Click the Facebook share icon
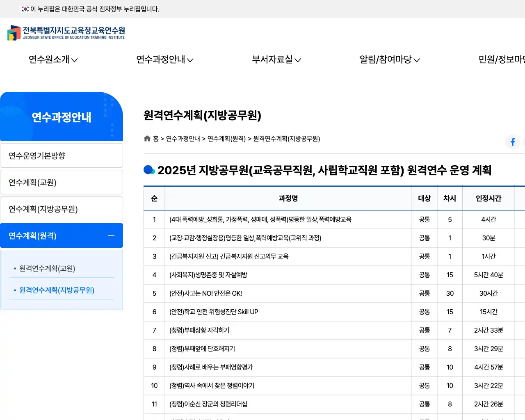Screen dimensions: 525x420 [x=513, y=142]
